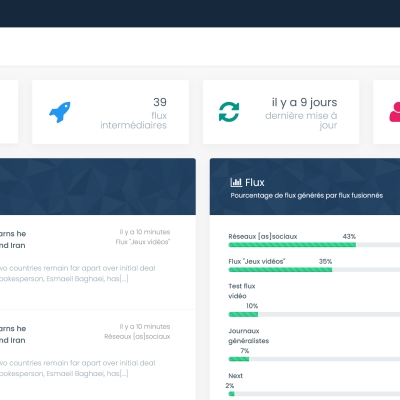400x400 pixels.
Task: Select the Réseaux [as]sociaux label in chart
Action: point(263,236)
